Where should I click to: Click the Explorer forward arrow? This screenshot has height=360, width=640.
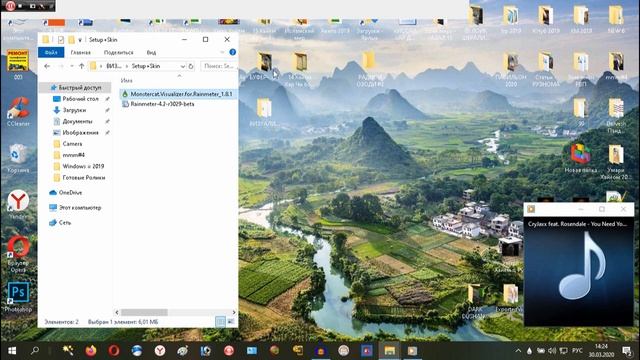click(60, 66)
